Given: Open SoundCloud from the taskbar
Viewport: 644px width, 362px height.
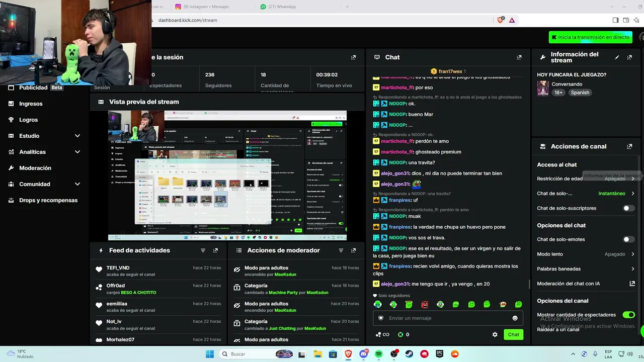Looking at the screenshot, I should (x=455, y=354).
